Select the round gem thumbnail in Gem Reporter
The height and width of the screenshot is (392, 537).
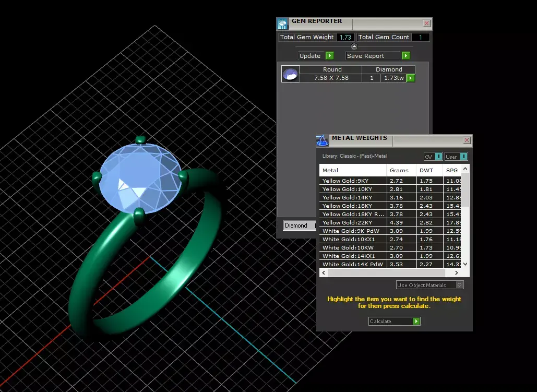point(290,74)
